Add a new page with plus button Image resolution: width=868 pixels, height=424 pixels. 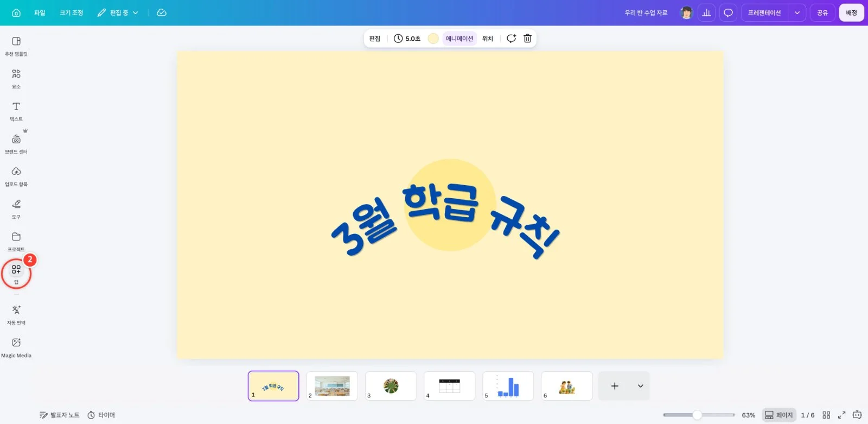tap(615, 386)
